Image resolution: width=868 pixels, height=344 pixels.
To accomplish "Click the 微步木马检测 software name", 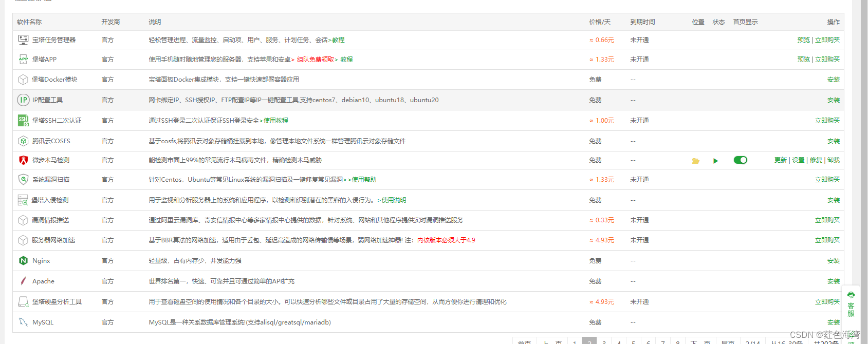I will tap(51, 160).
